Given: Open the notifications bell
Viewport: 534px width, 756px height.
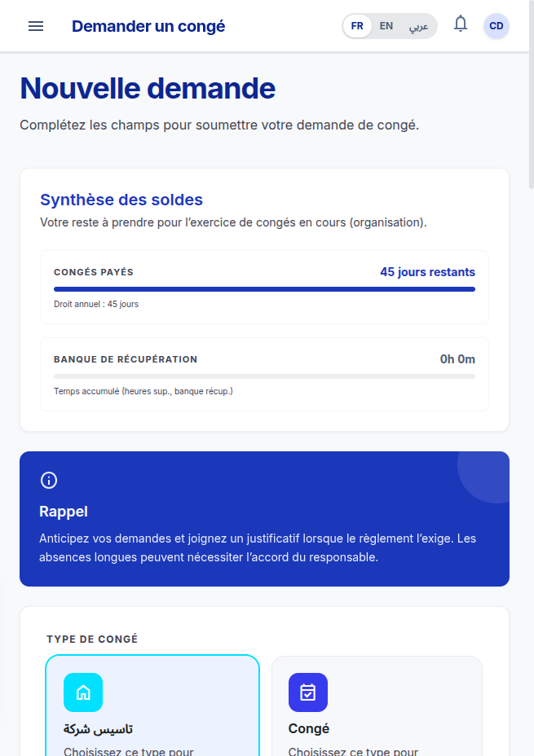Looking at the screenshot, I should [x=461, y=24].
